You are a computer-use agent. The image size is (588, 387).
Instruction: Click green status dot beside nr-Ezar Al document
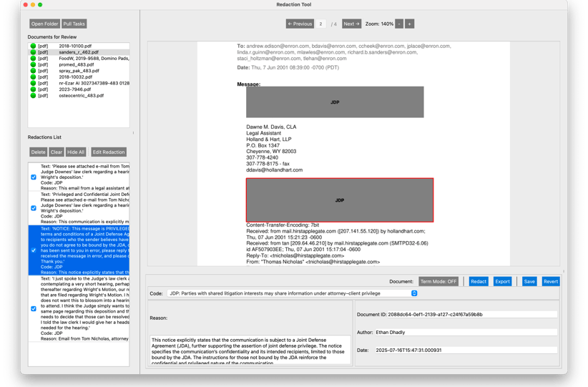point(33,83)
